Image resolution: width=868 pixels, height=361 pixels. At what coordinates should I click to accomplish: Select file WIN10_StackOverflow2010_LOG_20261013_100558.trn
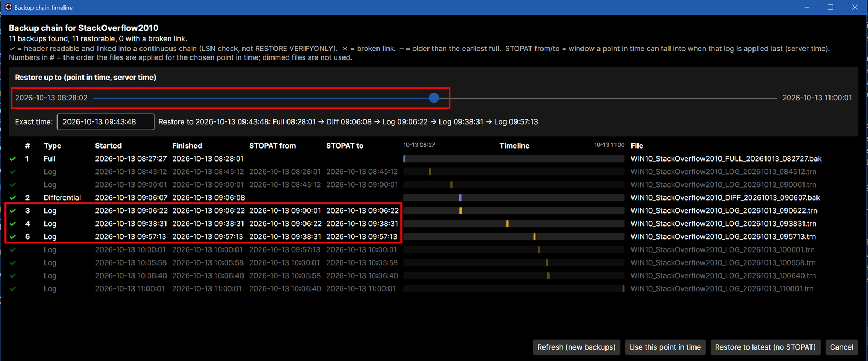[x=723, y=263]
